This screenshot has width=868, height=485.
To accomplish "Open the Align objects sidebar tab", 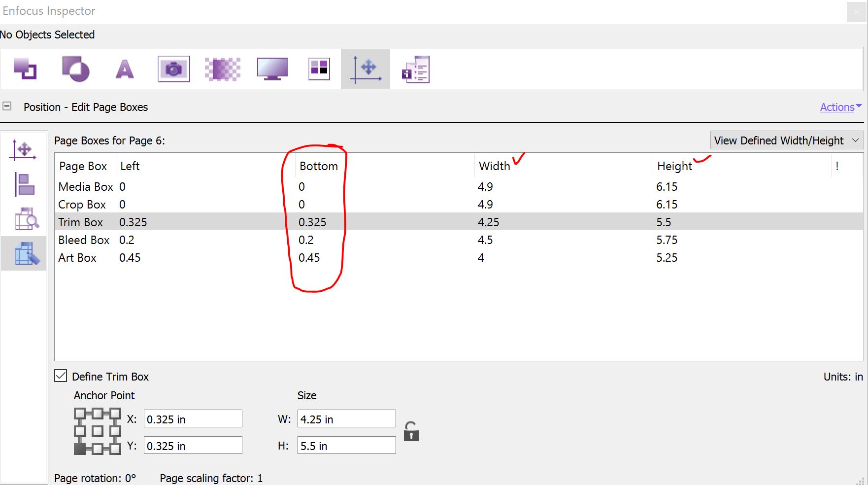I will 24,185.
